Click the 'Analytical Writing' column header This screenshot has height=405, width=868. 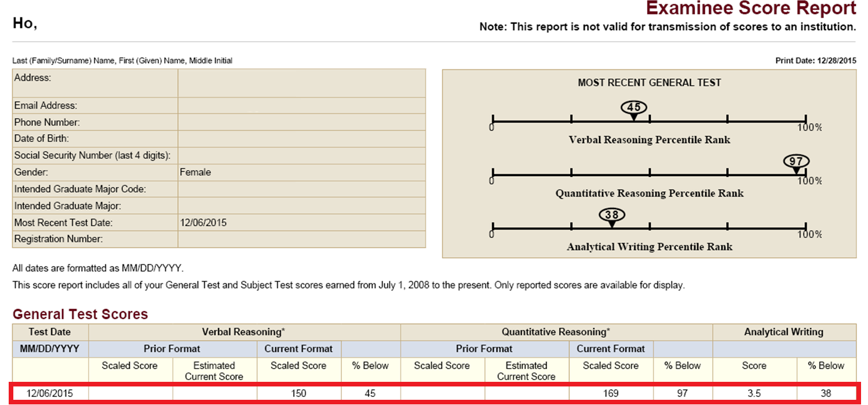click(784, 332)
